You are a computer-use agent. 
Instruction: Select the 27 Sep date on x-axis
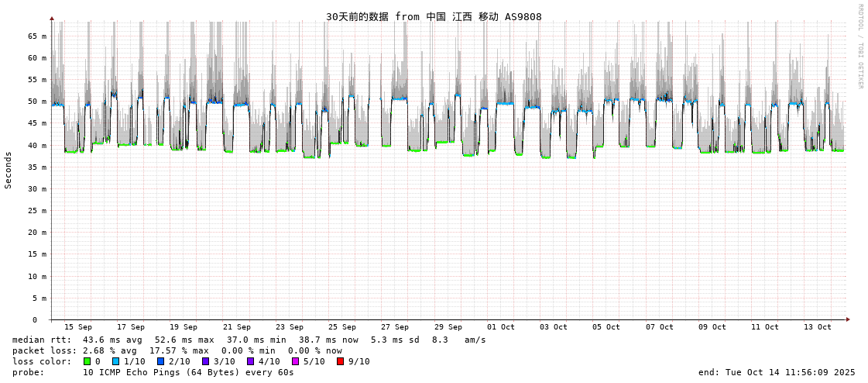(x=395, y=327)
